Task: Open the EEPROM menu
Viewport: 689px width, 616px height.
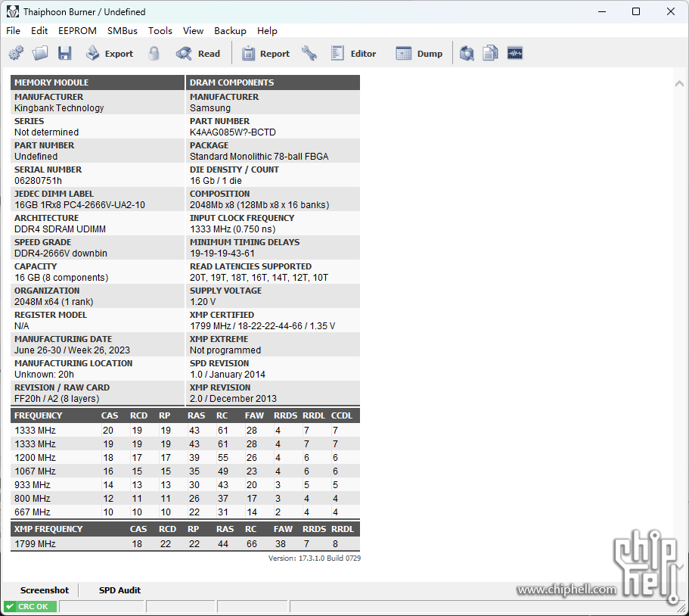Action: 77,31
